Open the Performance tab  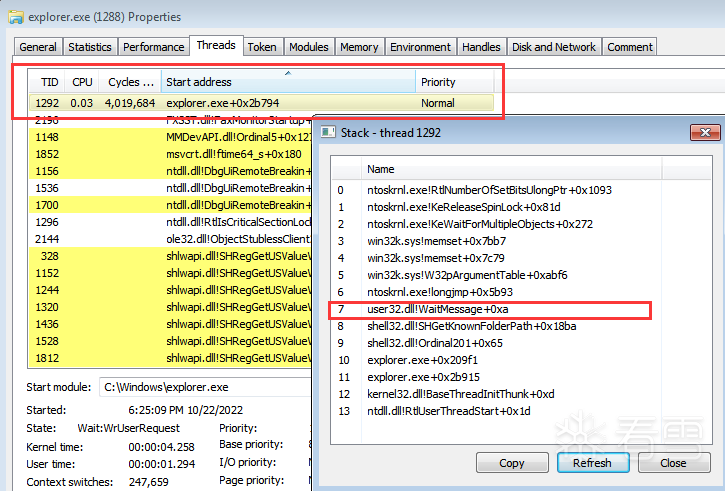point(154,47)
